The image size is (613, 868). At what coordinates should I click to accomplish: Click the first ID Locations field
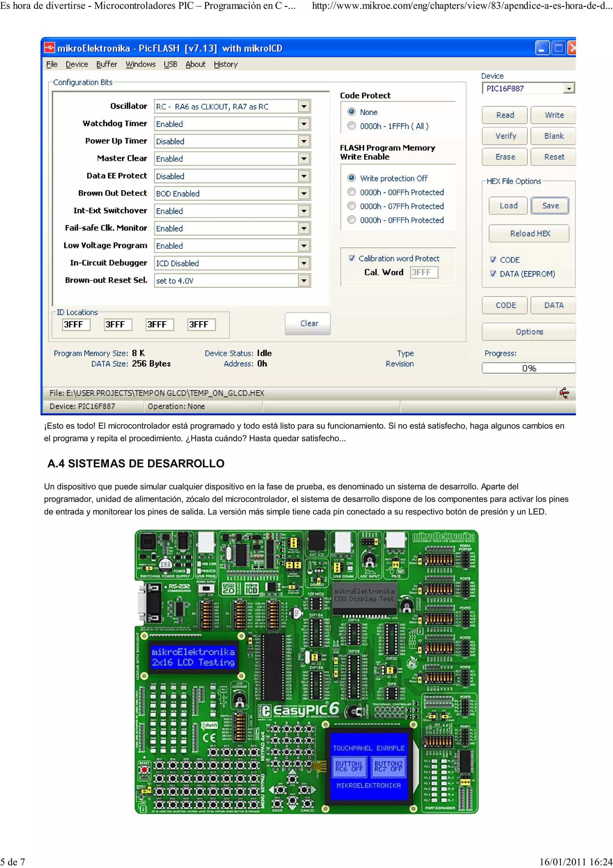(76, 325)
